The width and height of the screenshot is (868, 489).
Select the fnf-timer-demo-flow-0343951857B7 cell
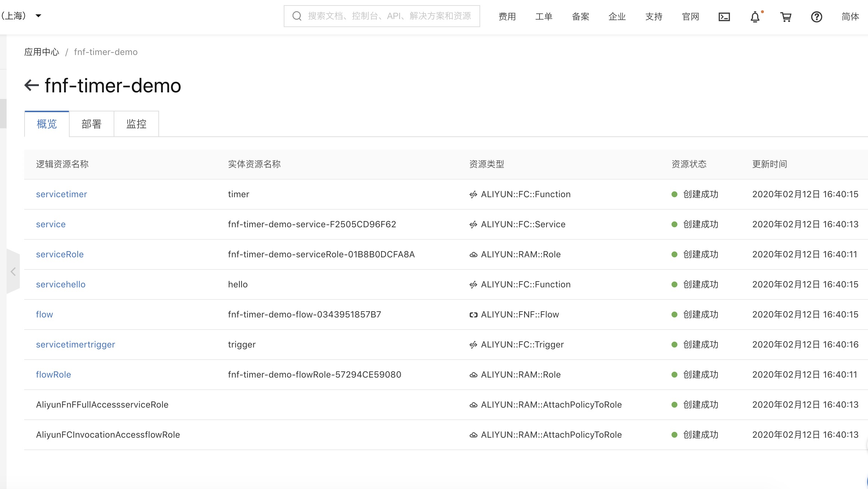coord(305,315)
